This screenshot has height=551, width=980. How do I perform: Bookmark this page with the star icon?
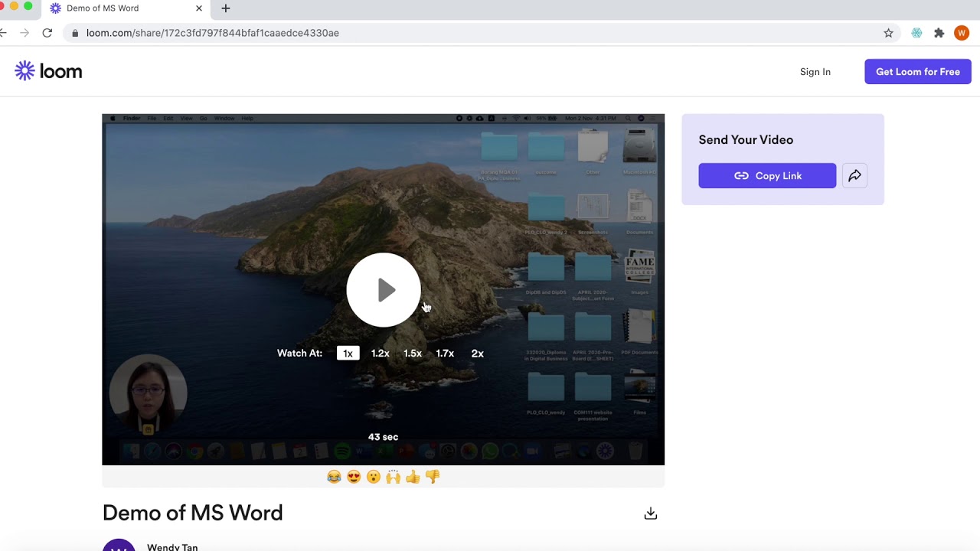click(x=888, y=33)
